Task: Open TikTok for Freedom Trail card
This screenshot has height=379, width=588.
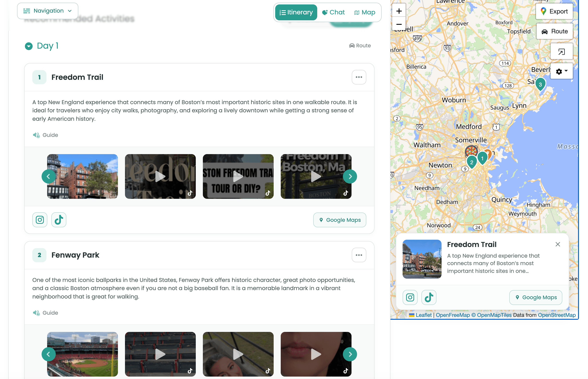Action: pos(59,220)
